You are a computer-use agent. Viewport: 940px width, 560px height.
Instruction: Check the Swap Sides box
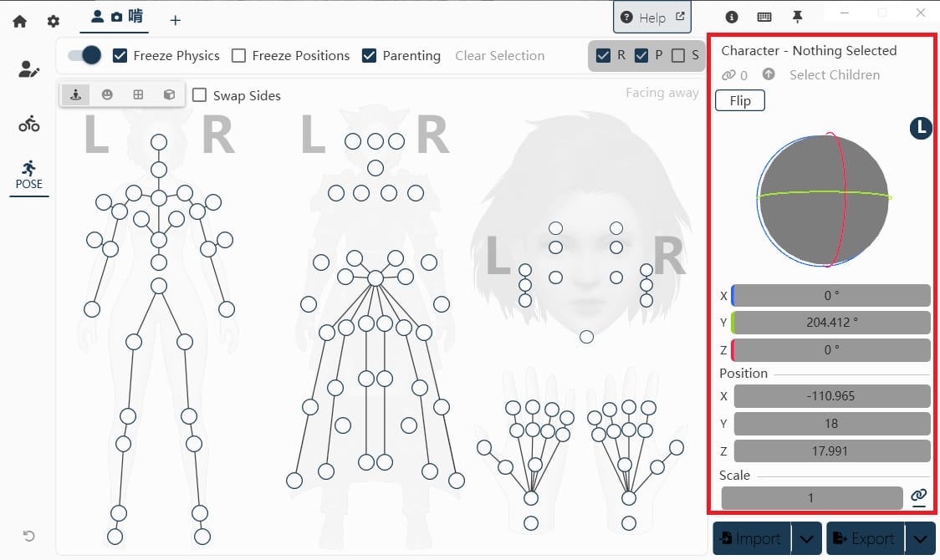coord(200,95)
